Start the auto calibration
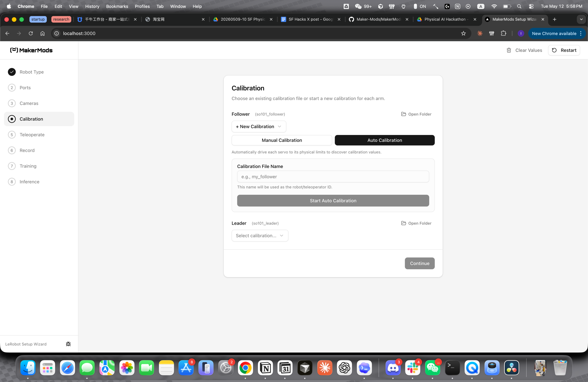The image size is (588, 382). (333, 201)
